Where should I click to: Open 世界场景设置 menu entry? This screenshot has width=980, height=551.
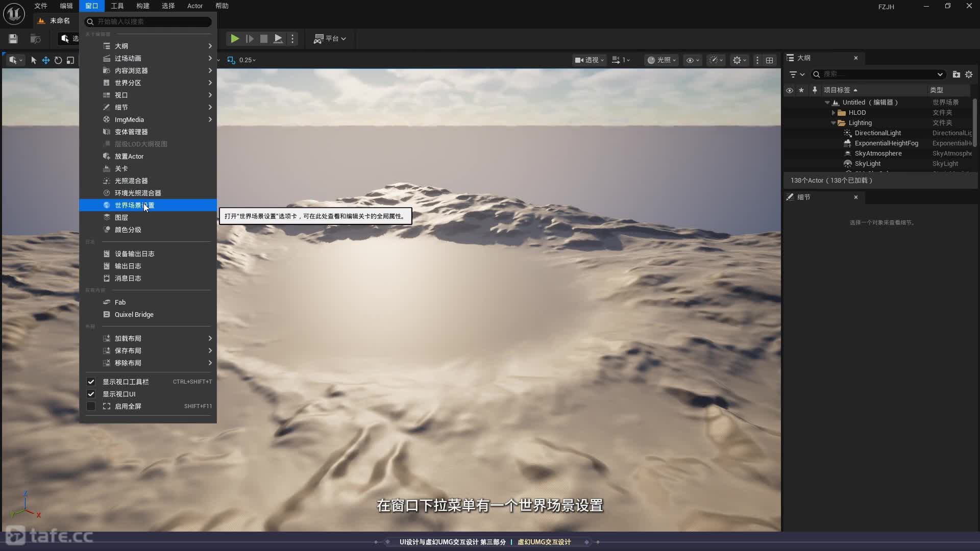pyautogui.click(x=134, y=205)
